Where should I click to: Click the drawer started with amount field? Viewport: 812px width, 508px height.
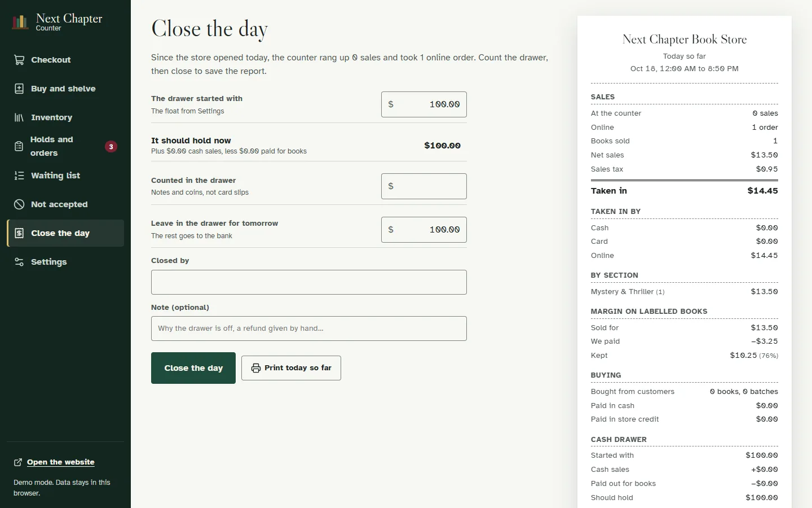click(x=424, y=104)
